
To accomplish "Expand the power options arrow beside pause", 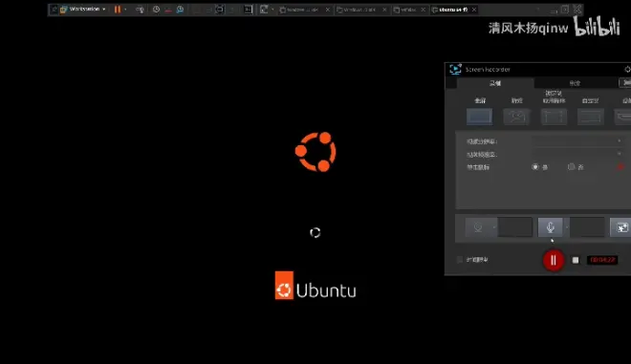I will pos(125,10).
